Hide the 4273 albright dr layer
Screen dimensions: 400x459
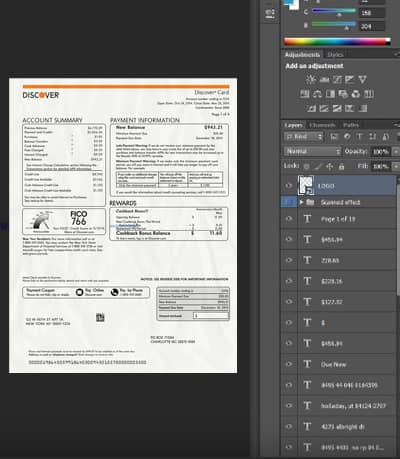(x=289, y=426)
